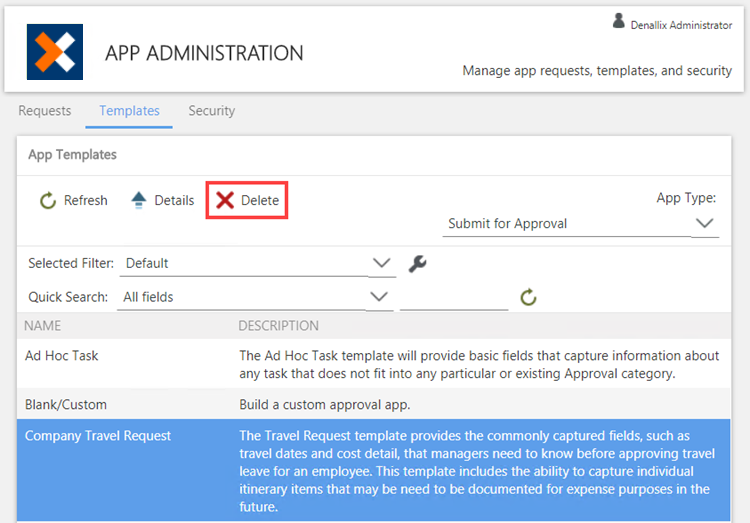Click the Refresh arrow icon

pyautogui.click(x=48, y=201)
